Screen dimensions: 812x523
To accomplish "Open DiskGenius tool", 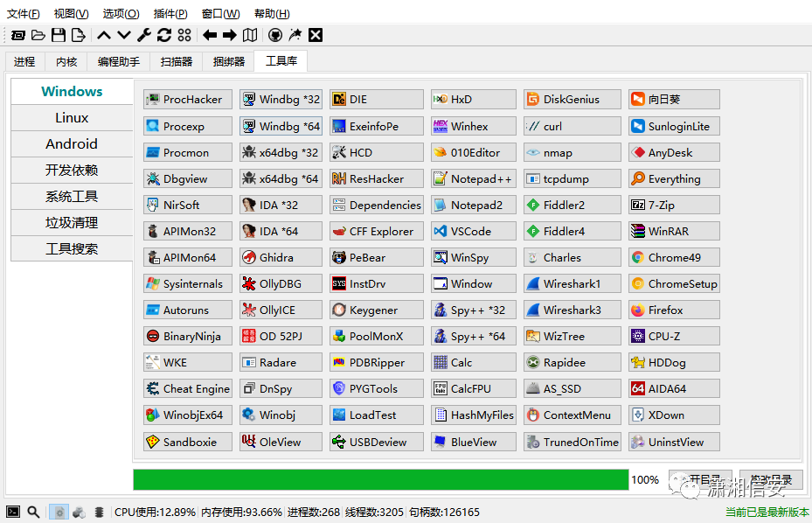I will tap(573, 99).
